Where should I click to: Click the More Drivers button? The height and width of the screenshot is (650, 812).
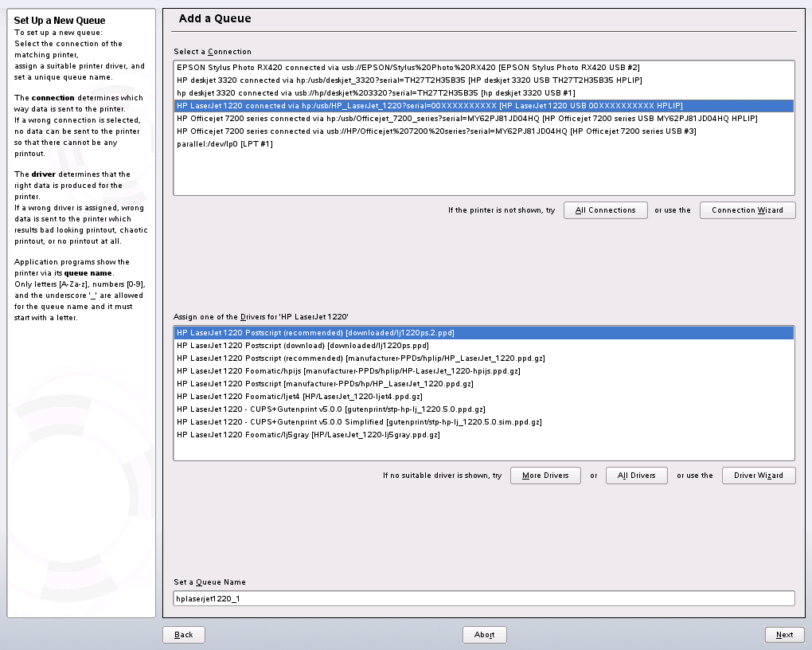[x=545, y=476]
